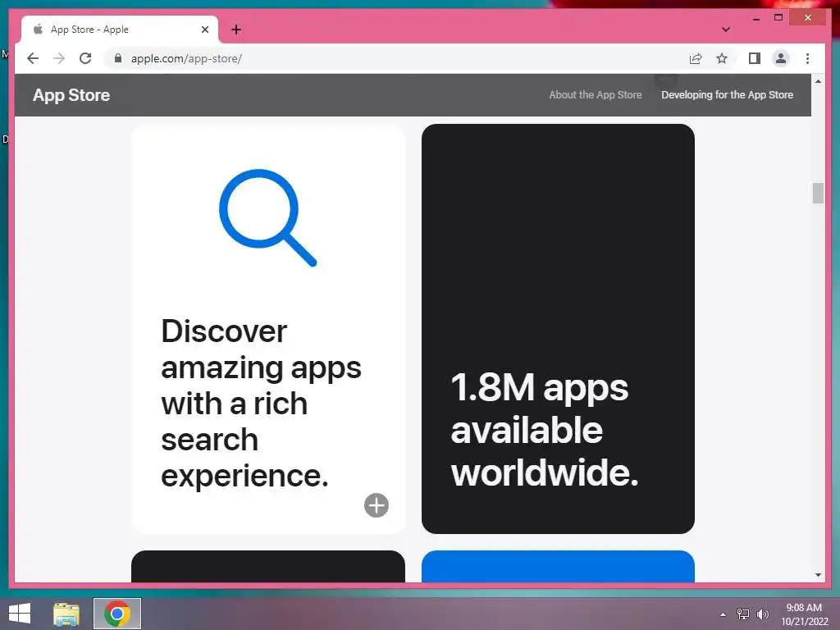Go back to the previous page
Screen dimensions: 840x630
tap(33, 58)
